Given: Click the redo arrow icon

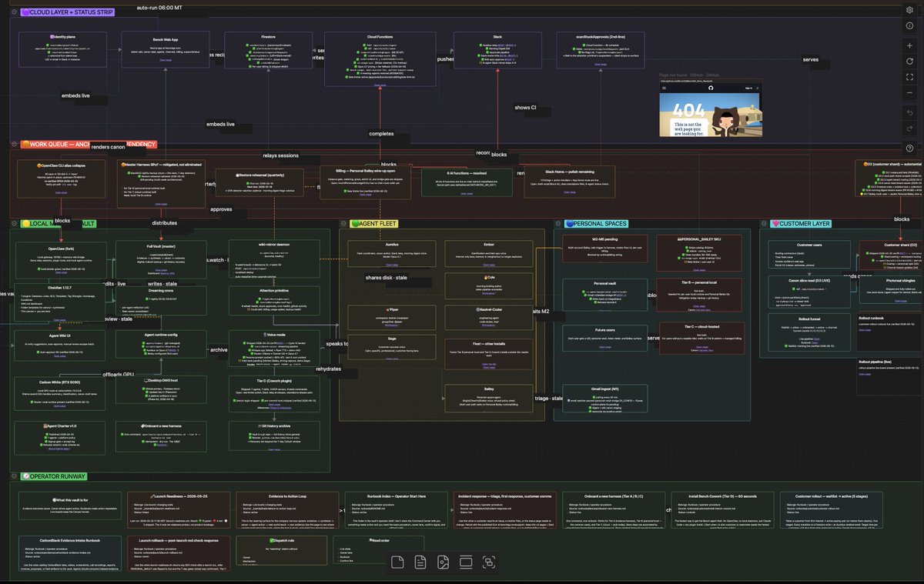Looking at the screenshot, I should (910, 128).
